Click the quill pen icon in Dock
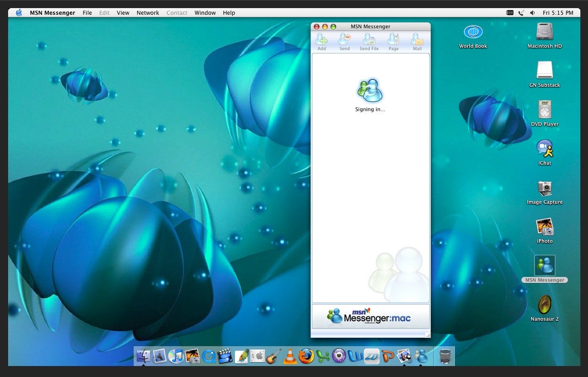588x377 pixels. (241, 356)
